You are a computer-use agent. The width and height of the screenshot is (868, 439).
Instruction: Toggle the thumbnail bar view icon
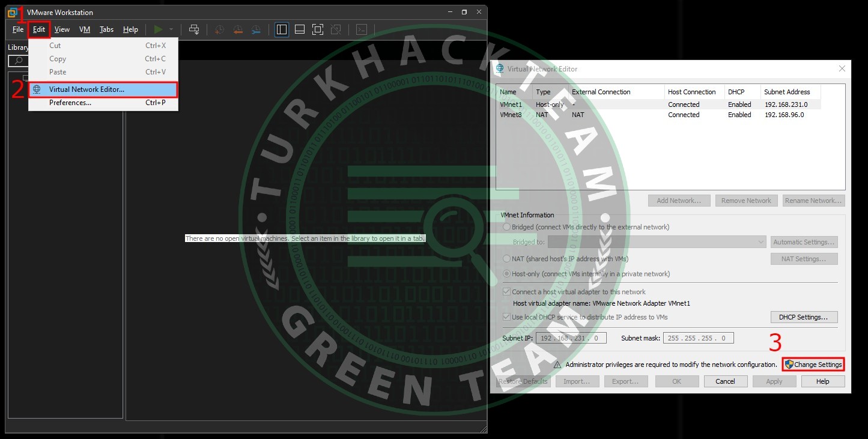(x=300, y=29)
